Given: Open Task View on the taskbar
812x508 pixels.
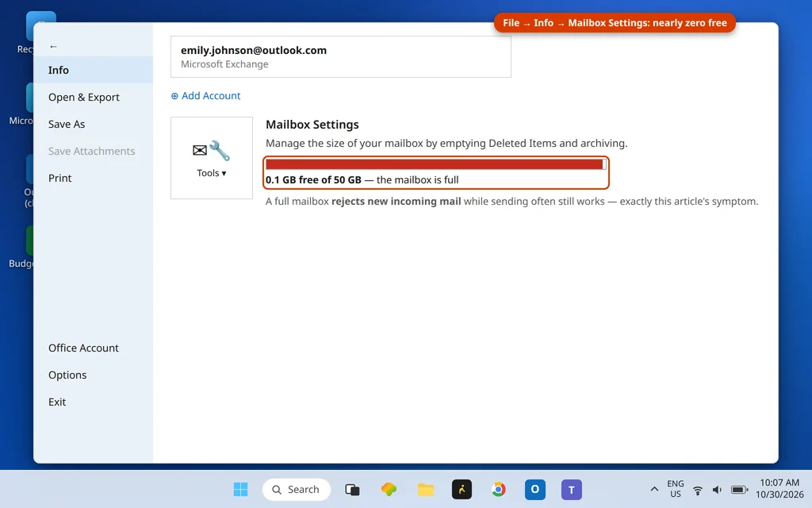Looking at the screenshot, I should pos(352,489).
